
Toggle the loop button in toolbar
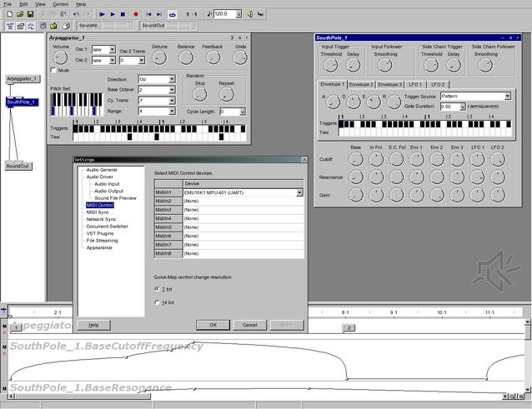coord(172,14)
